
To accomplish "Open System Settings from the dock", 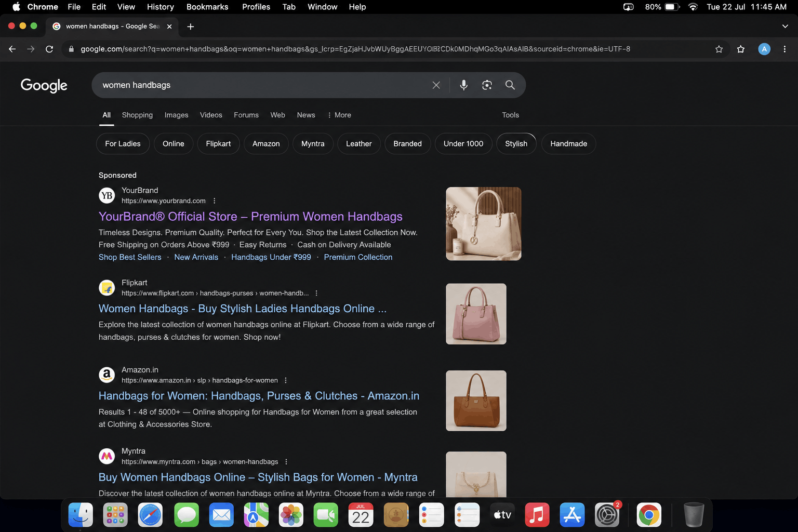I will (x=607, y=515).
